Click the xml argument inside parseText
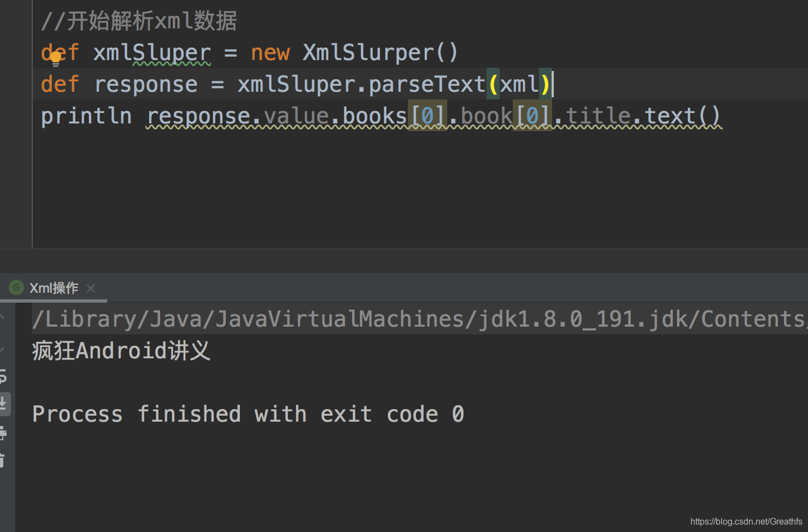The height and width of the screenshot is (532, 808). tap(519, 85)
